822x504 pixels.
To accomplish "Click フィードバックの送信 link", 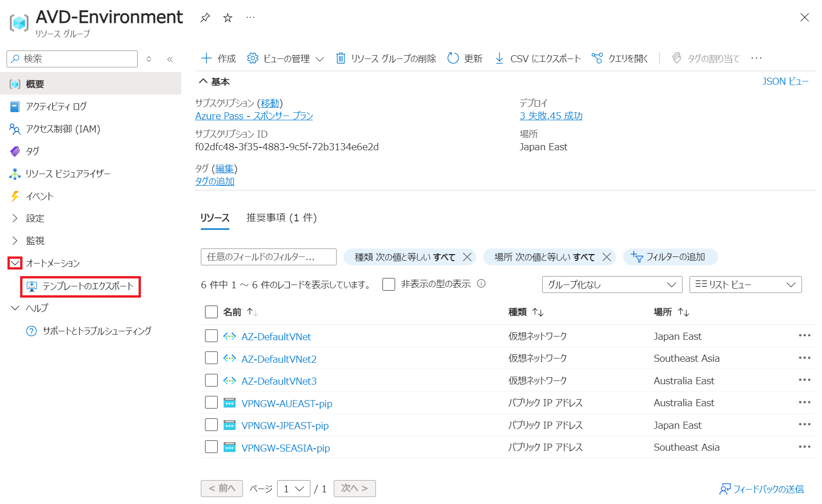I will [762, 489].
